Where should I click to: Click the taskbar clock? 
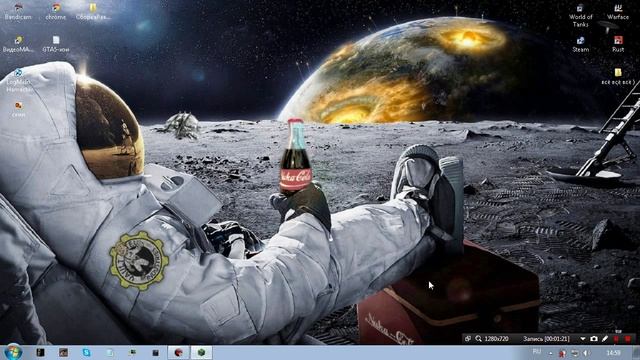coord(613,353)
